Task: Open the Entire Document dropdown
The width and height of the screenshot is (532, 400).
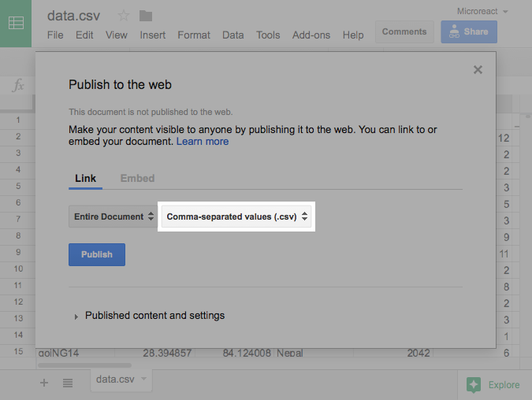Action: click(x=113, y=217)
